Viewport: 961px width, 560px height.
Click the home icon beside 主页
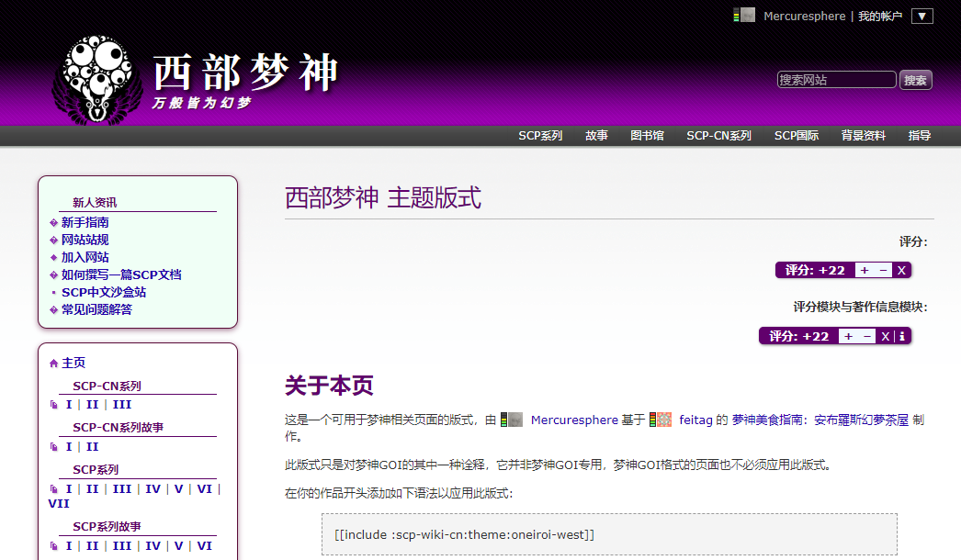tap(53, 364)
